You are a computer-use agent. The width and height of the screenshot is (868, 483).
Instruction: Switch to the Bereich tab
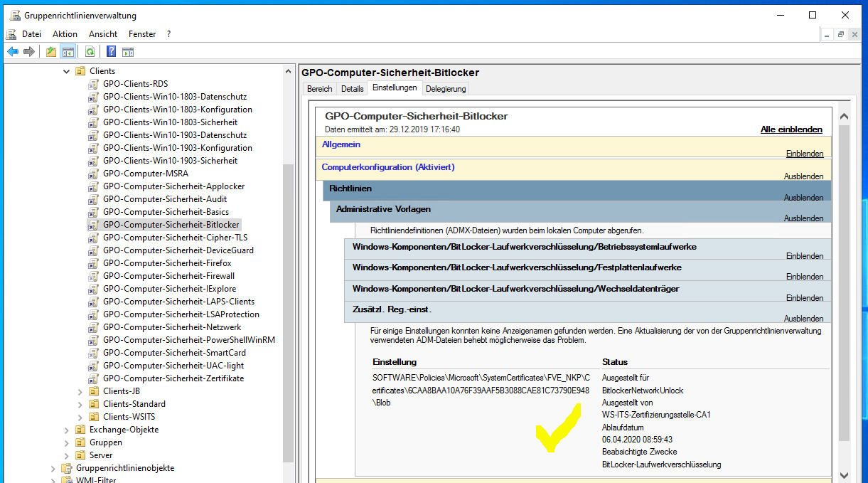pos(319,89)
